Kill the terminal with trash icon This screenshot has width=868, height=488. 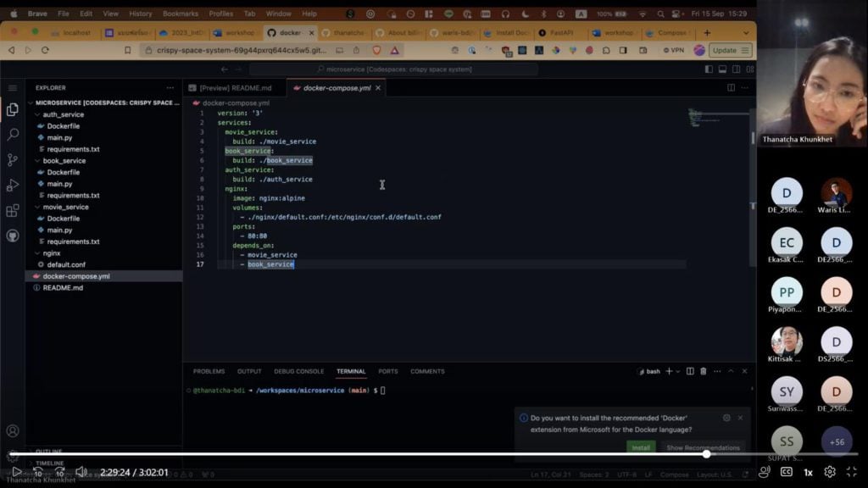703,371
